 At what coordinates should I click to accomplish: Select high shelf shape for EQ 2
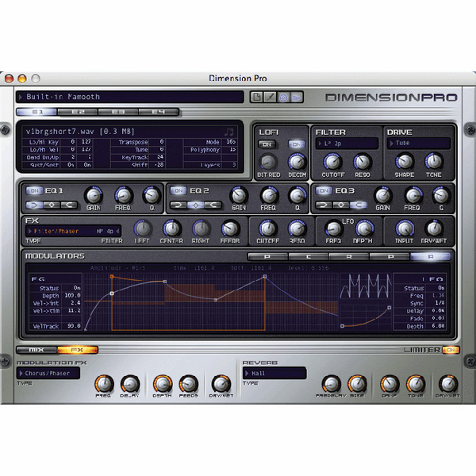pyautogui.click(x=213, y=205)
